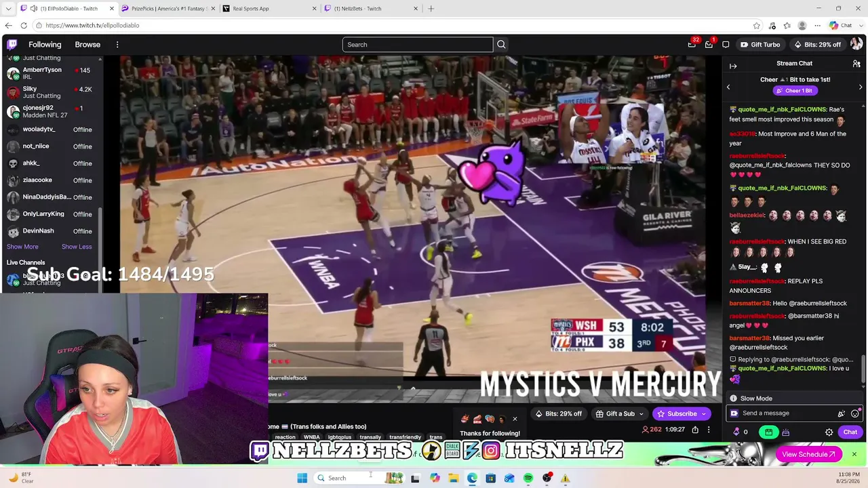
Task: Open the Following tab in Twitch
Action: (x=45, y=45)
